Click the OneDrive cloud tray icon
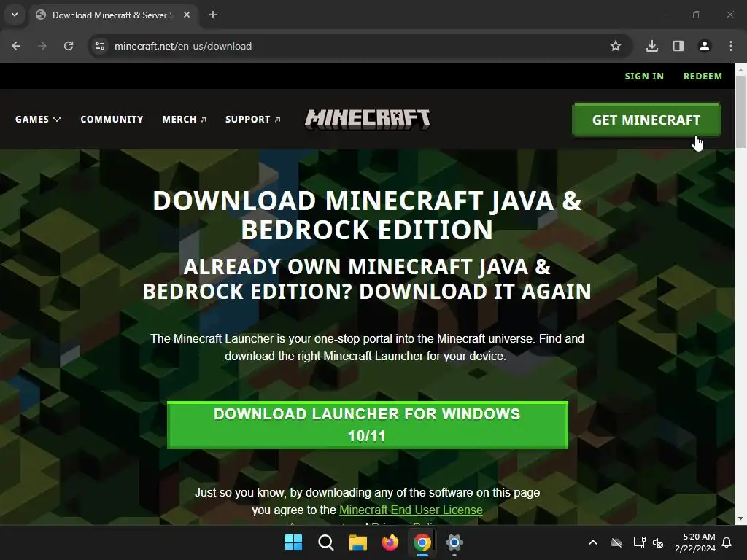The width and height of the screenshot is (747, 560). (616, 542)
